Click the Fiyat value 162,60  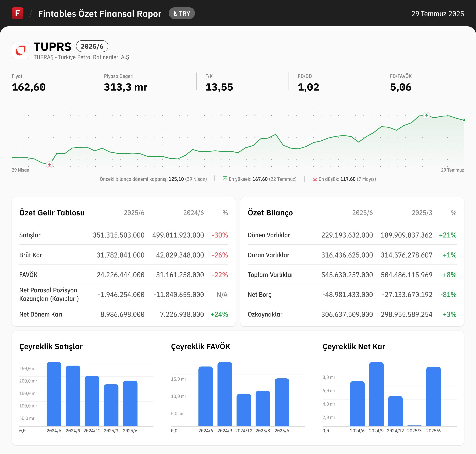pyautogui.click(x=29, y=87)
